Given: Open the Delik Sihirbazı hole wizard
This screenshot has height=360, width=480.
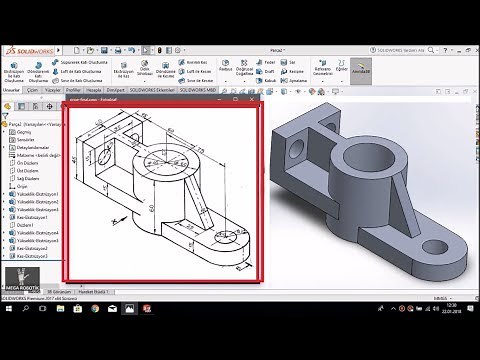Looking at the screenshot, I should click(144, 68).
